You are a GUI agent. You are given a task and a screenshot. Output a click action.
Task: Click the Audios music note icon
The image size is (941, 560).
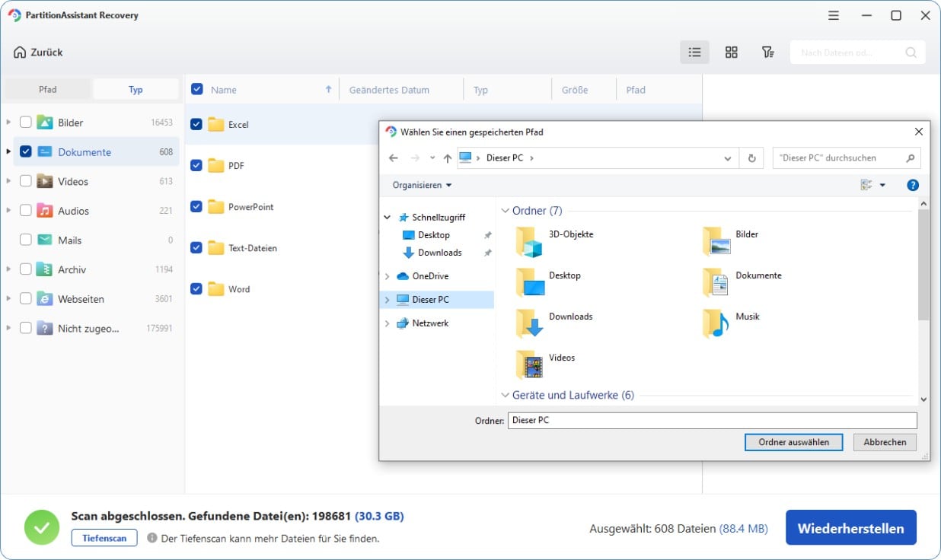pos(45,211)
